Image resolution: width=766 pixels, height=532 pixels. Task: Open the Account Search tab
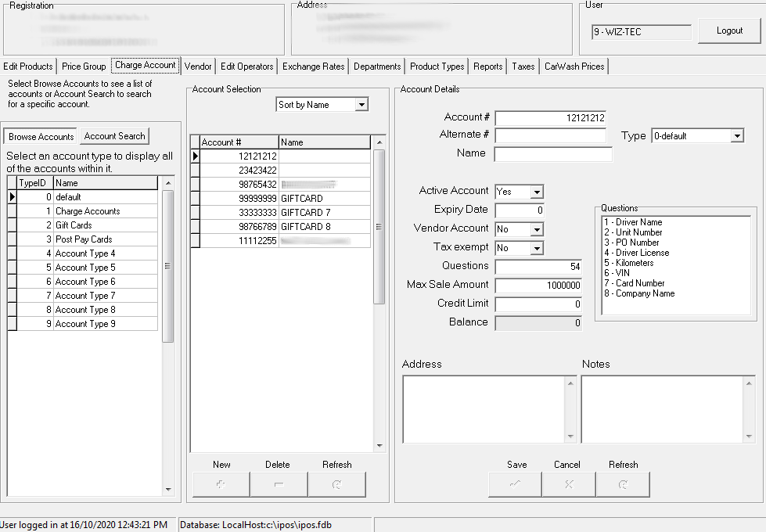[113, 135]
